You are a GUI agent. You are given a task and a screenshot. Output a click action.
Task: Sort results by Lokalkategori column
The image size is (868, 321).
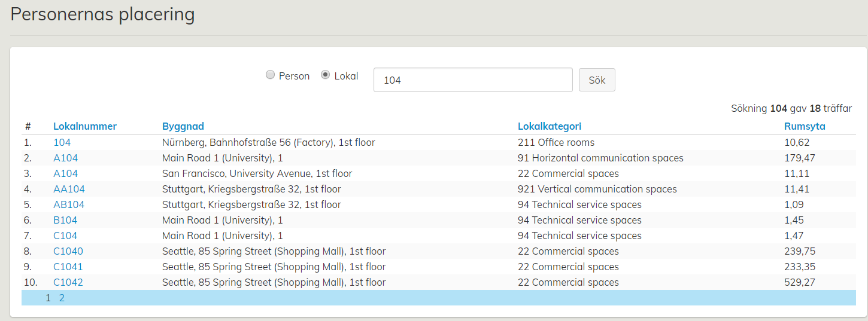tap(549, 126)
